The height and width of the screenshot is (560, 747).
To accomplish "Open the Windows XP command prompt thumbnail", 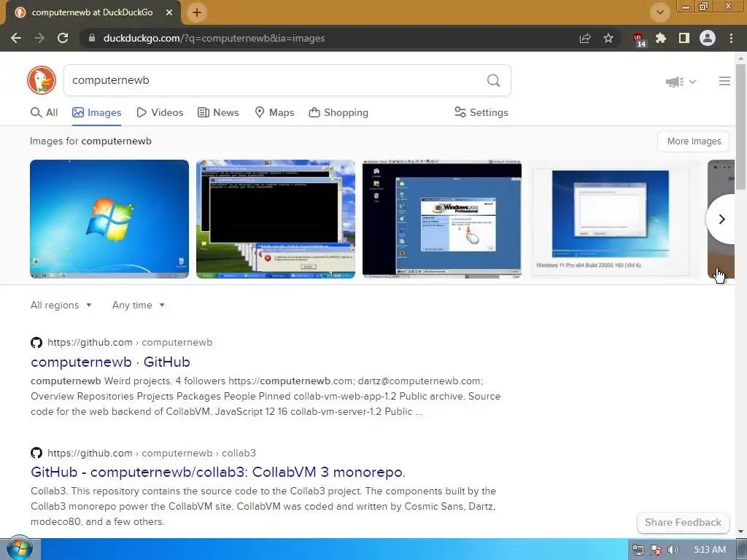I will [x=275, y=219].
